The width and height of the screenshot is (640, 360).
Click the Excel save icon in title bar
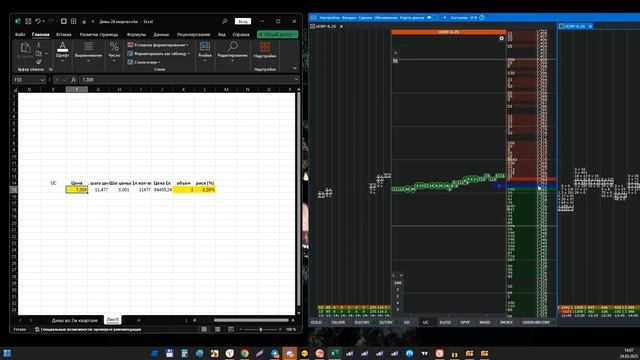[28, 21]
